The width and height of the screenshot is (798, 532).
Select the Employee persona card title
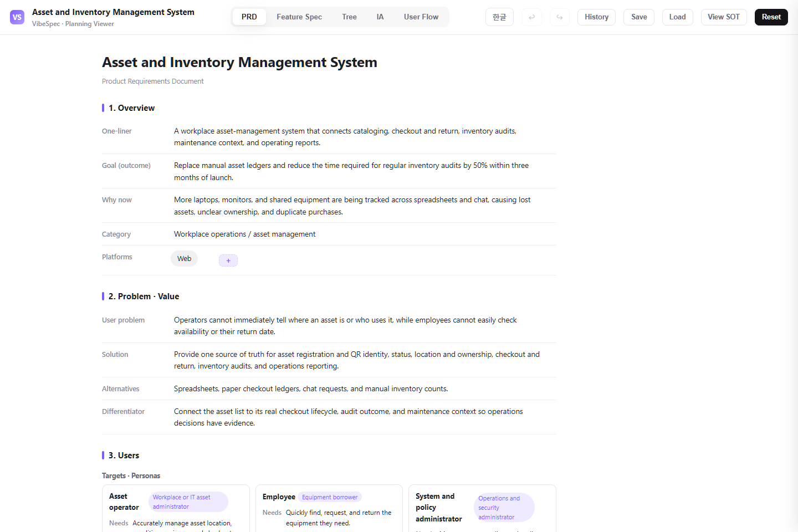coord(279,497)
